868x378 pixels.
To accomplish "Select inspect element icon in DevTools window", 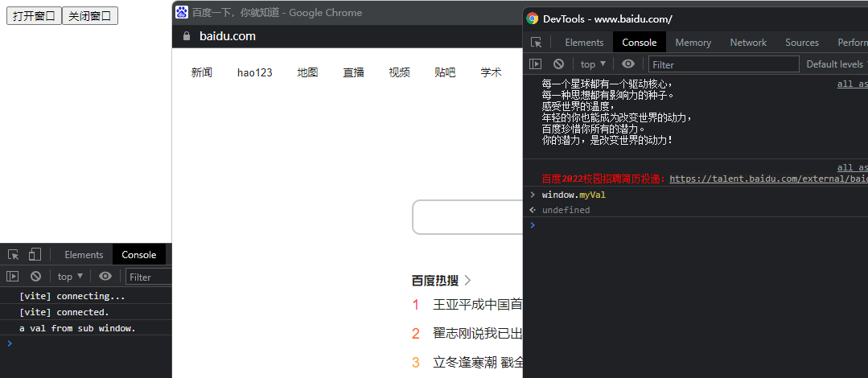I will click(x=536, y=43).
